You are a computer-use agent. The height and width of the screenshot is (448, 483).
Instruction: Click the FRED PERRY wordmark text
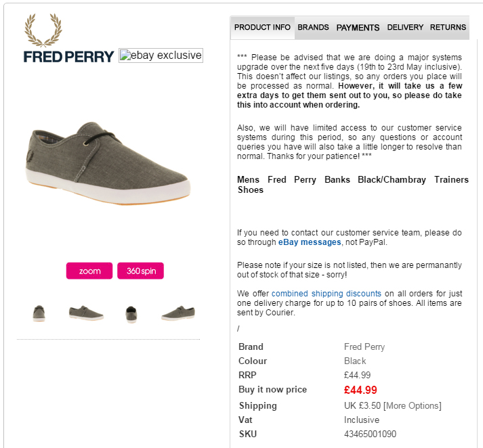68,56
